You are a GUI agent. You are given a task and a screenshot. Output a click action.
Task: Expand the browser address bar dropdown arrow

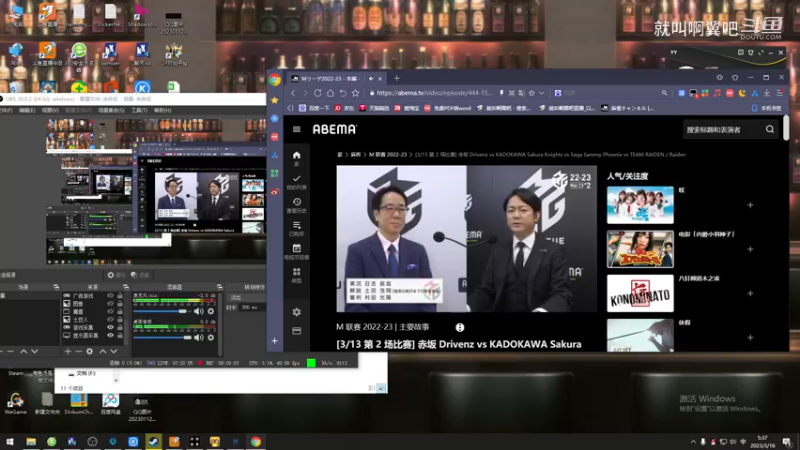tap(542, 93)
